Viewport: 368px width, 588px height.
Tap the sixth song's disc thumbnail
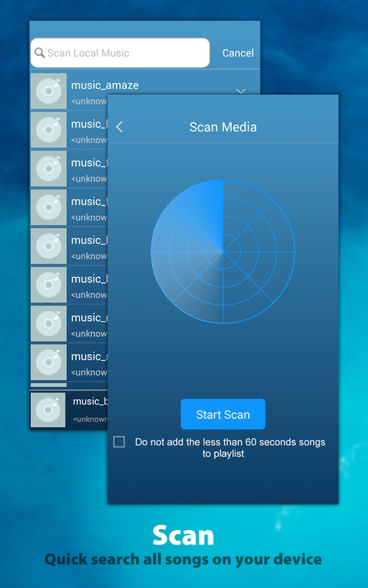[49, 284]
